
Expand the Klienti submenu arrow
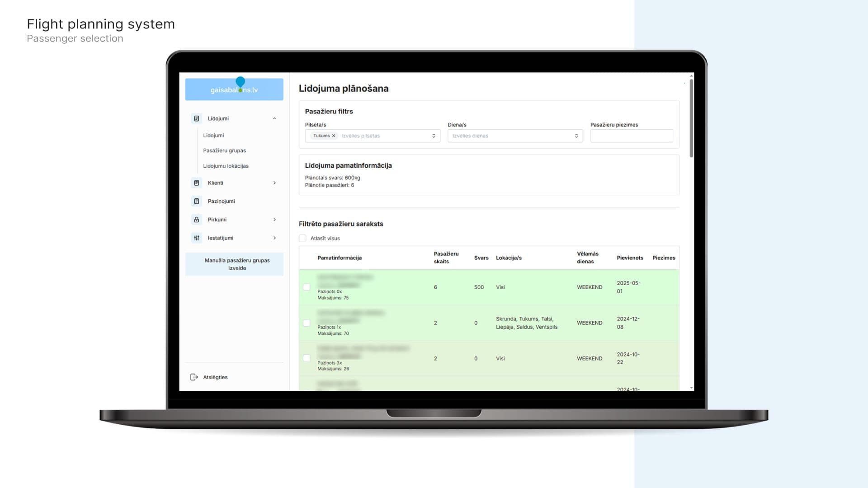pos(274,183)
